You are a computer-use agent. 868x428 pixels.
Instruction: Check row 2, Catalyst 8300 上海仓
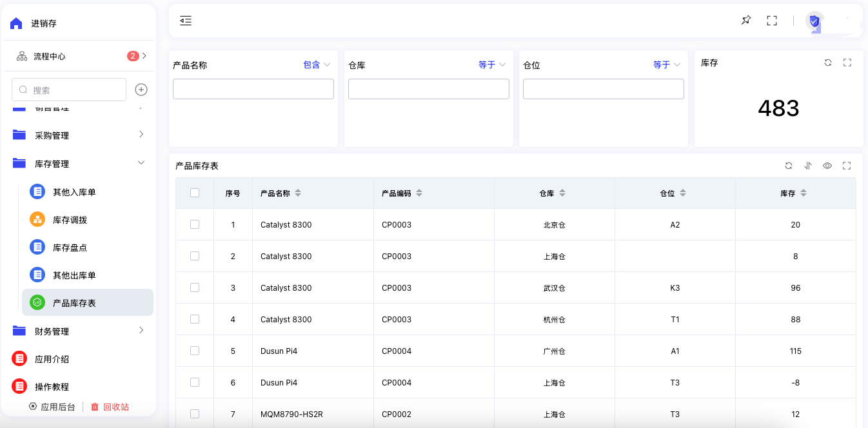(x=195, y=256)
